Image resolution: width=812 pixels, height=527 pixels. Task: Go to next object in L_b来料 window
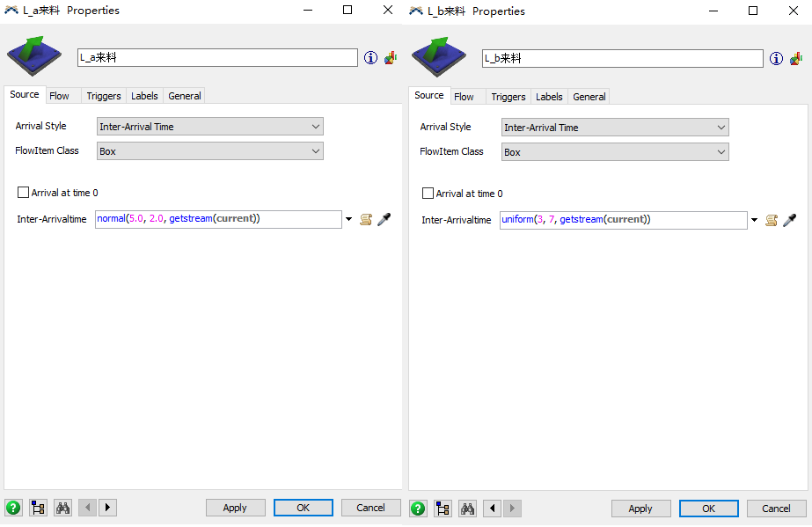pyautogui.click(x=512, y=509)
